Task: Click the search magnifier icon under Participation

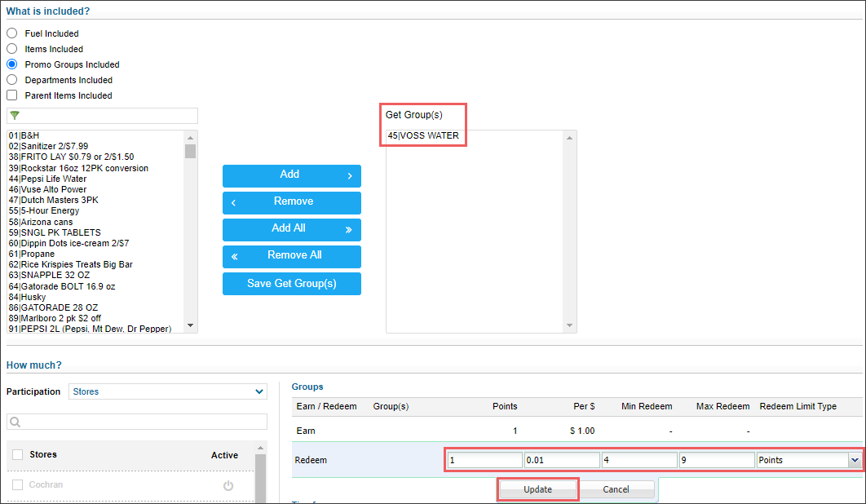Action: tap(15, 422)
